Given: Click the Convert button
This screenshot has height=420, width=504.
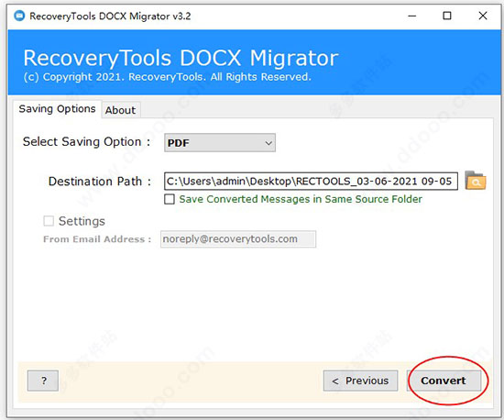Looking at the screenshot, I should click(444, 381).
